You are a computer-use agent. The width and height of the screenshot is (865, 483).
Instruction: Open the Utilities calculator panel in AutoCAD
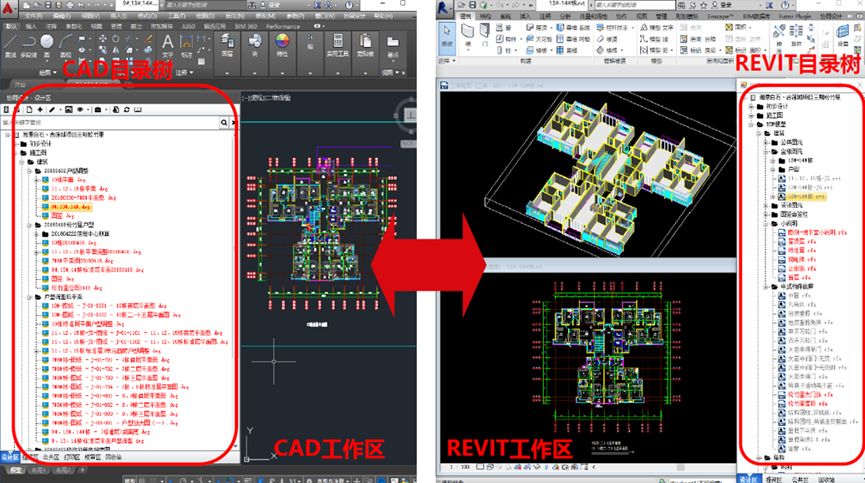(x=338, y=45)
